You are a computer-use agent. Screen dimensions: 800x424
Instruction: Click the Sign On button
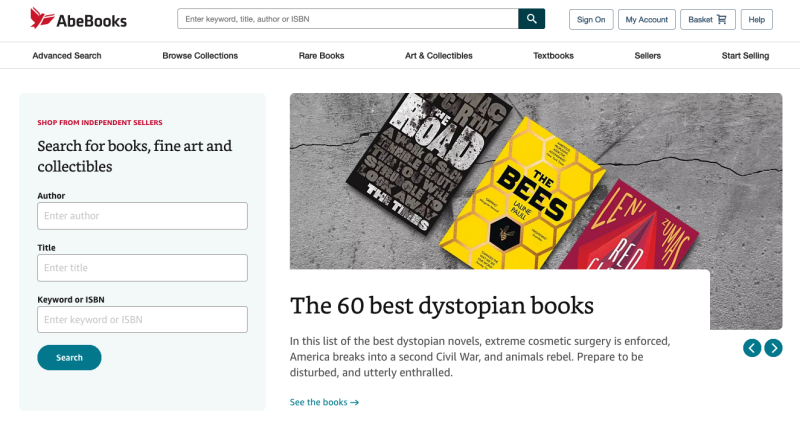click(x=591, y=19)
